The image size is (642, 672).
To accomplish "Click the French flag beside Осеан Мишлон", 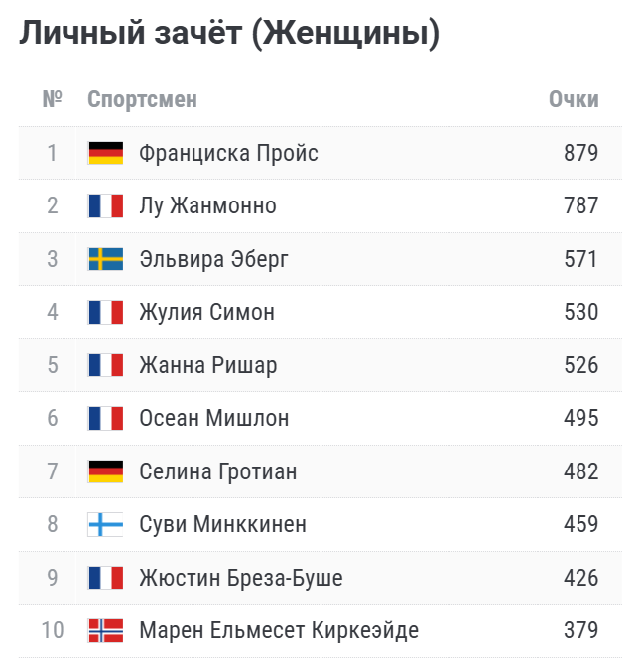I will 105,418.
